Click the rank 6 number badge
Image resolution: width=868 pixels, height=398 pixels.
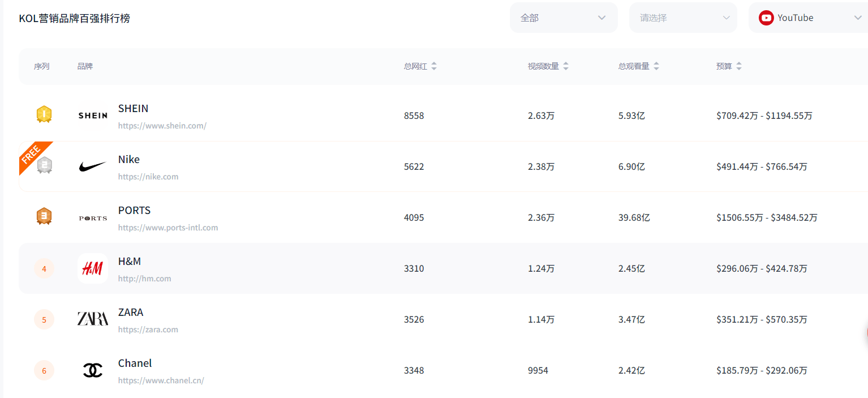(x=44, y=371)
